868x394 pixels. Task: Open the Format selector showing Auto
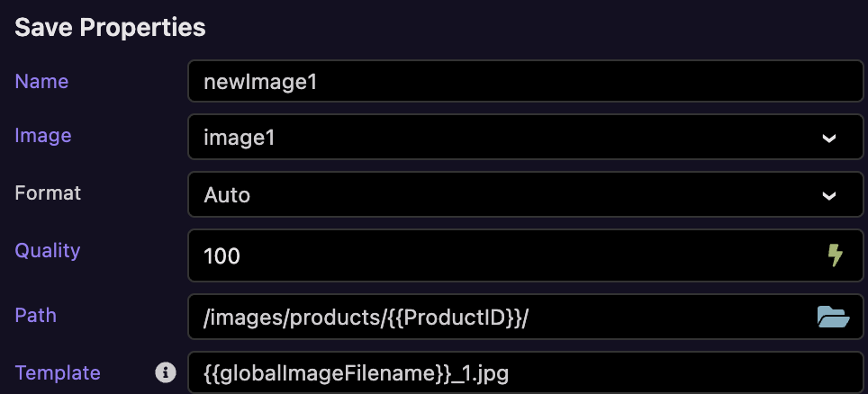point(525,194)
